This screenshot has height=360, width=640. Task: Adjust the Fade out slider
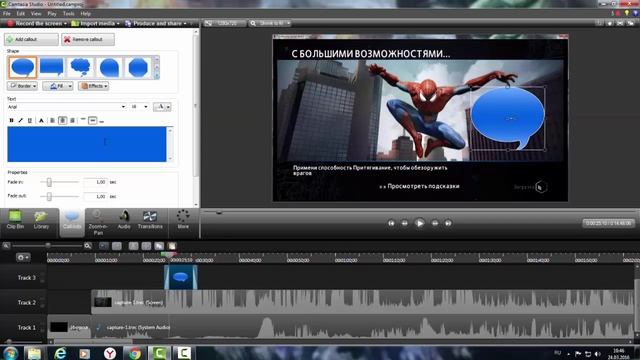(x=49, y=197)
